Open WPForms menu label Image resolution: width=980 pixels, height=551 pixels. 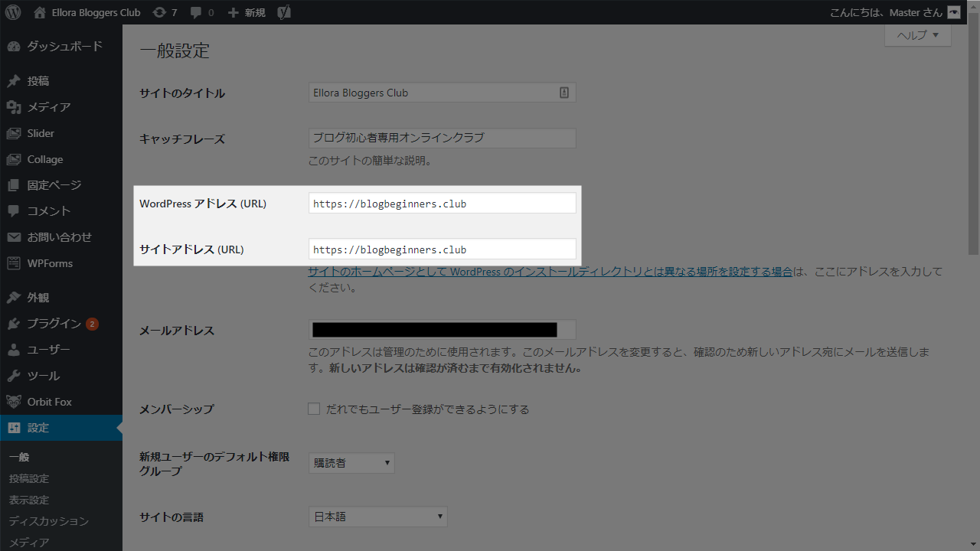pos(51,263)
